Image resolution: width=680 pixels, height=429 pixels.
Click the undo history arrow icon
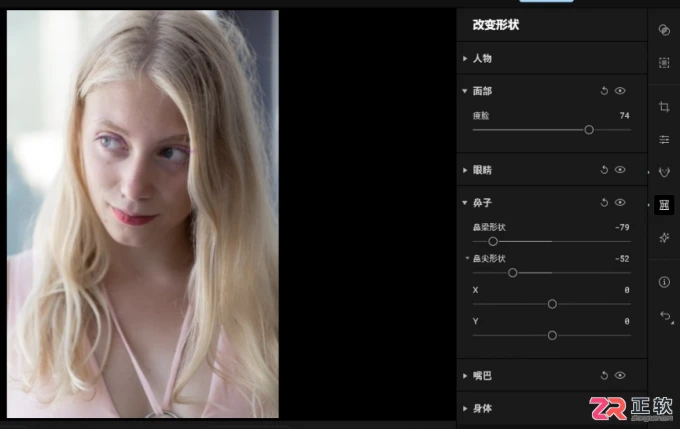click(x=665, y=316)
